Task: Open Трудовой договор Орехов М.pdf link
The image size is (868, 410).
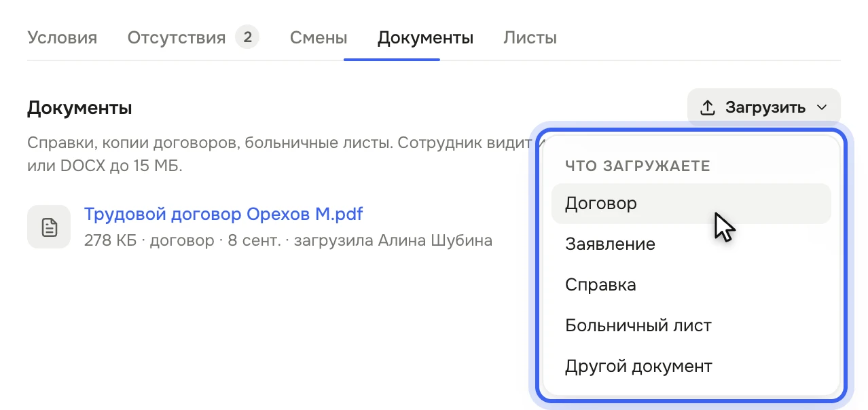Action: [223, 215]
